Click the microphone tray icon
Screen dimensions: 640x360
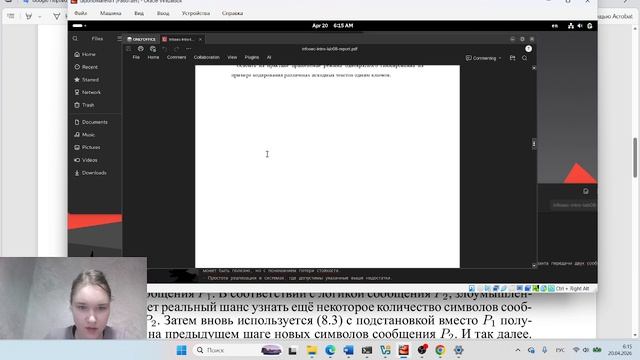pos(544,350)
